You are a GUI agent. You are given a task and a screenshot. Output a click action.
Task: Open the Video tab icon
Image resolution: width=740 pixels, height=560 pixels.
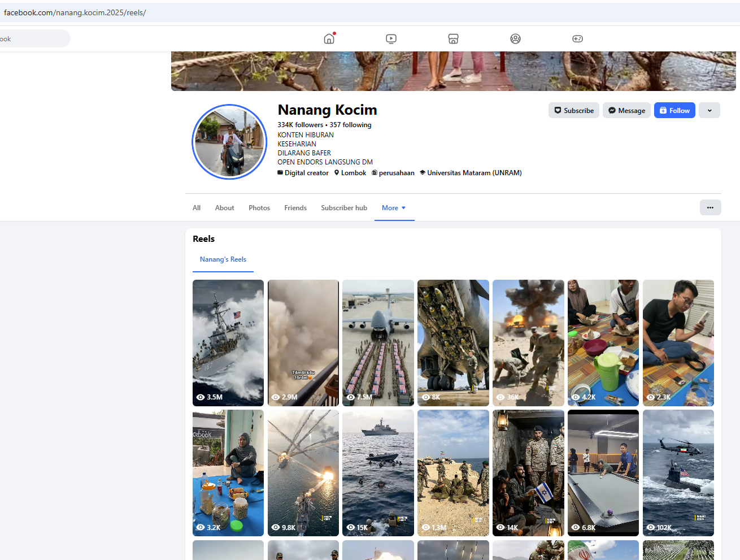tap(391, 38)
